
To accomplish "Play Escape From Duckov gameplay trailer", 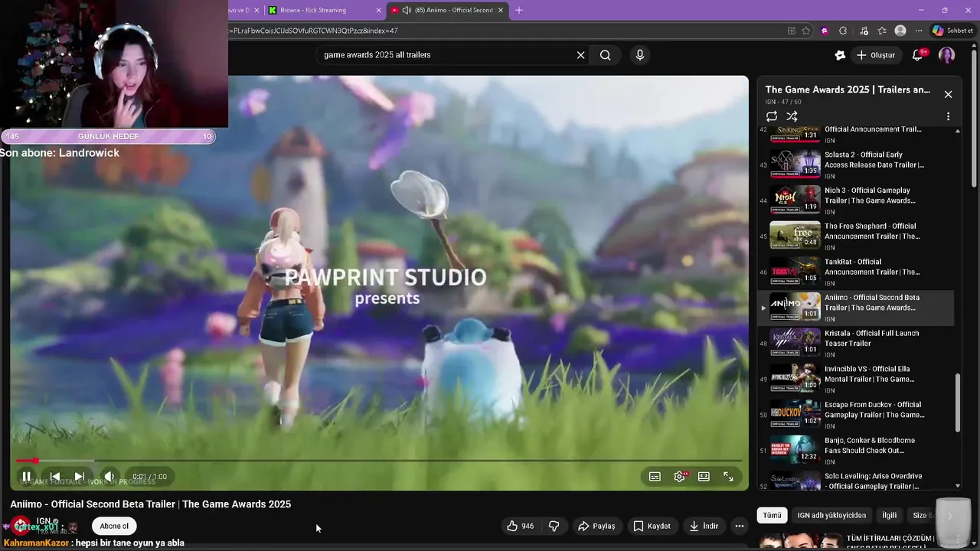I will (x=855, y=415).
